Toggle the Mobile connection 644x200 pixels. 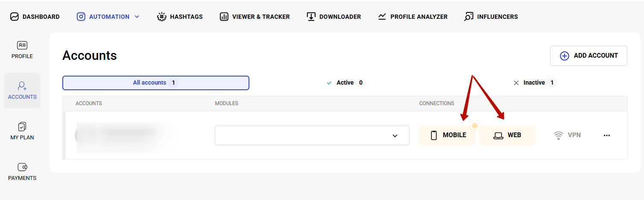point(447,135)
